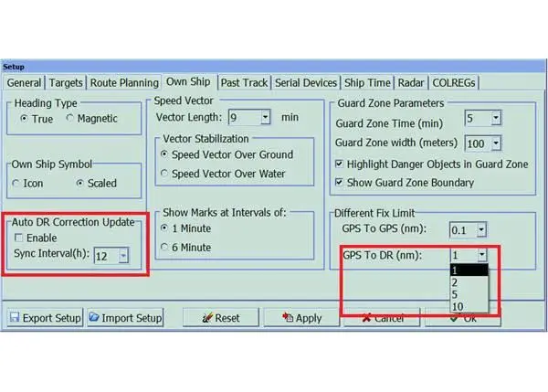Open Guard Zone width dropdown
Viewport: 548px width, 392px height.
coord(496,143)
